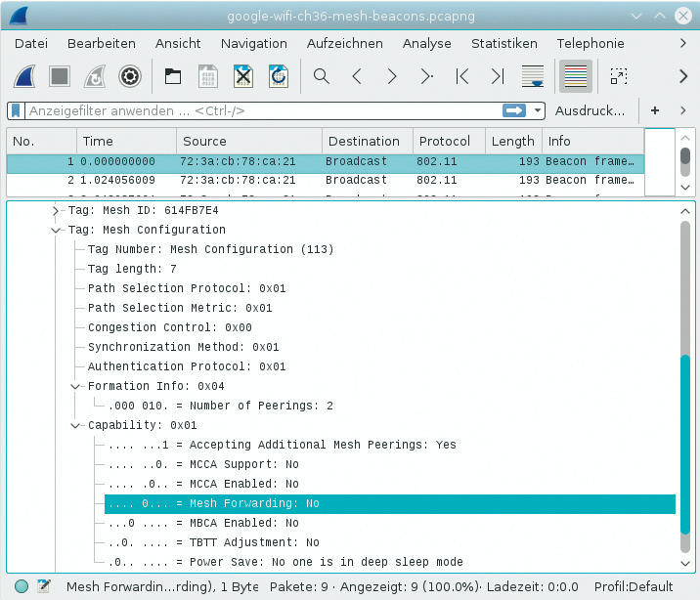Viewport: 700px width, 600px height.
Task: Click the zoom/resize toolbar icon
Action: 619,76
